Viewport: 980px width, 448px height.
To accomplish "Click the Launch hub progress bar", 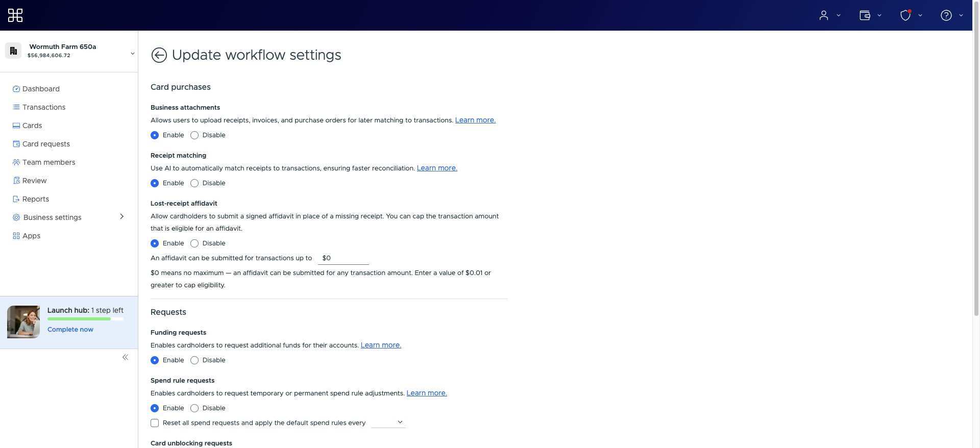I will point(85,319).
